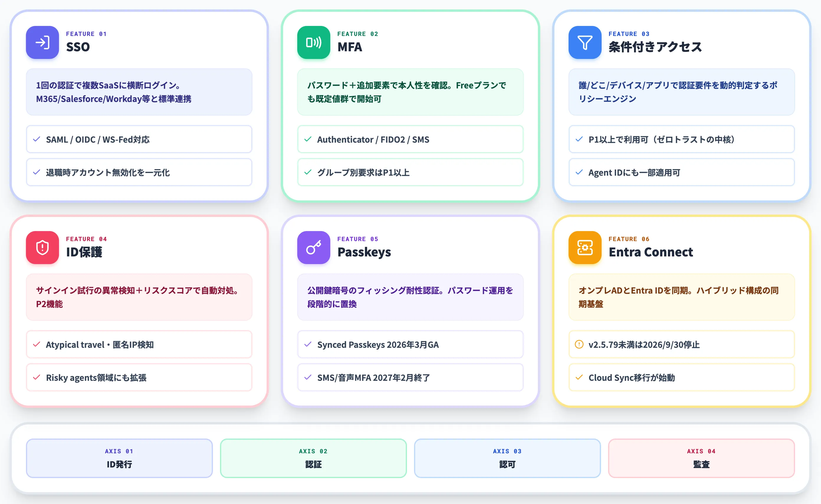Image resolution: width=821 pixels, height=504 pixels.
Task: Click the ポリシーエンジン description box
Action: click(682, 92)
